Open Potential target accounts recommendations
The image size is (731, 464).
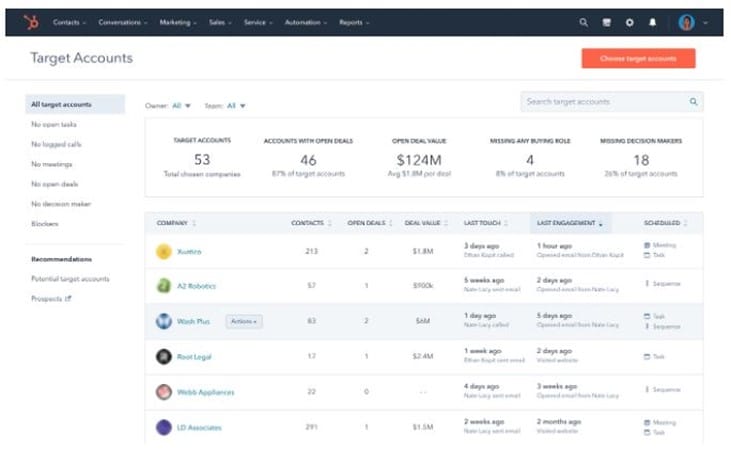(x=70, y=279)
